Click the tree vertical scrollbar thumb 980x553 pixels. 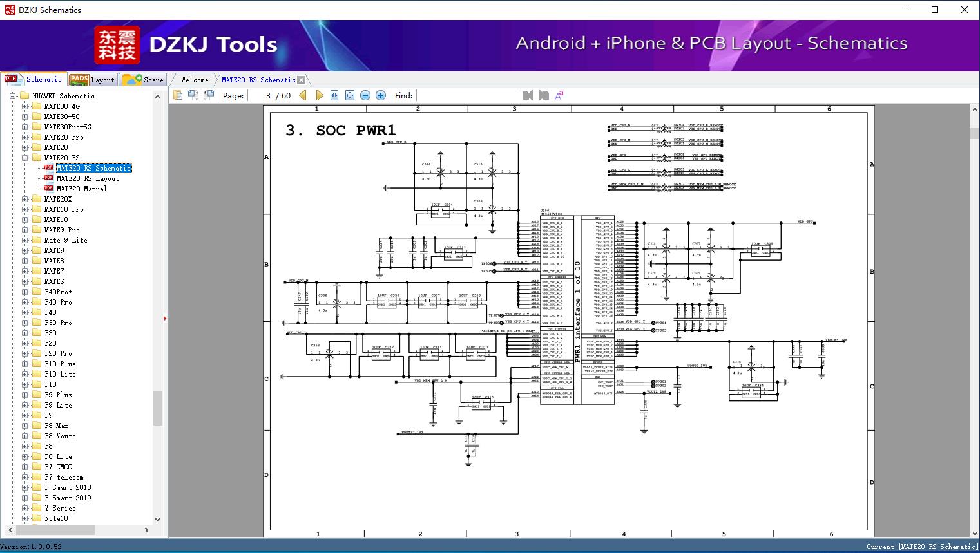[157, 408]
